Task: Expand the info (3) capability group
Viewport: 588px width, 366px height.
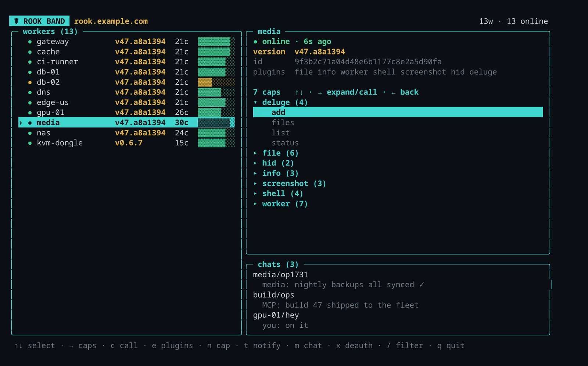Action: coord(276,173)
